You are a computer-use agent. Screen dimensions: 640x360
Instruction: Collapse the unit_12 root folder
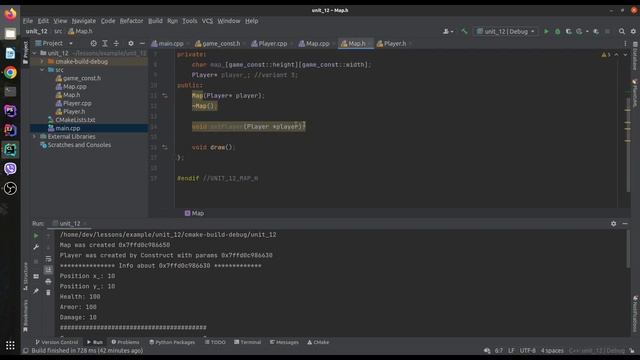[35, 53]
